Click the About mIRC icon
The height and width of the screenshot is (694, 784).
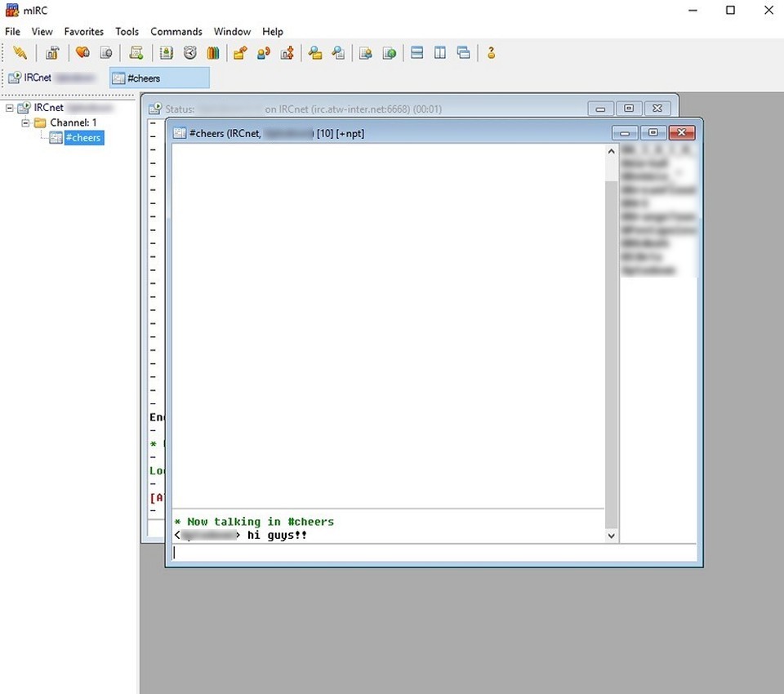[491, 52]
